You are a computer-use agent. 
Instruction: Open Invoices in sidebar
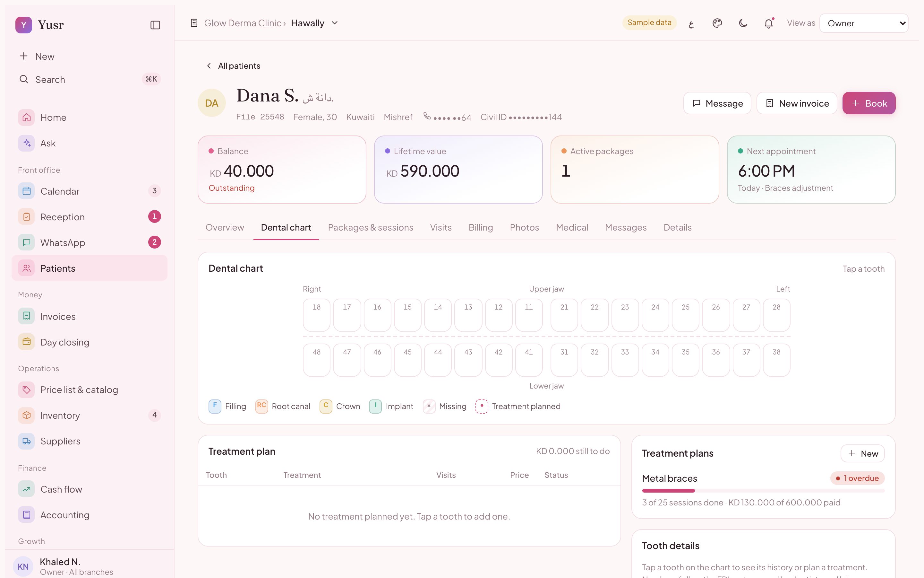click(89, 317)
